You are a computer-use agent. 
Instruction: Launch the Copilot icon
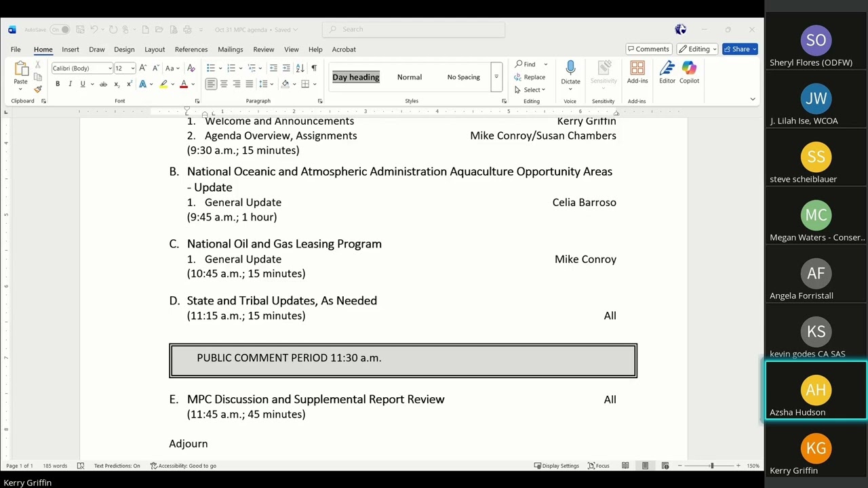(x=689, y=72)
